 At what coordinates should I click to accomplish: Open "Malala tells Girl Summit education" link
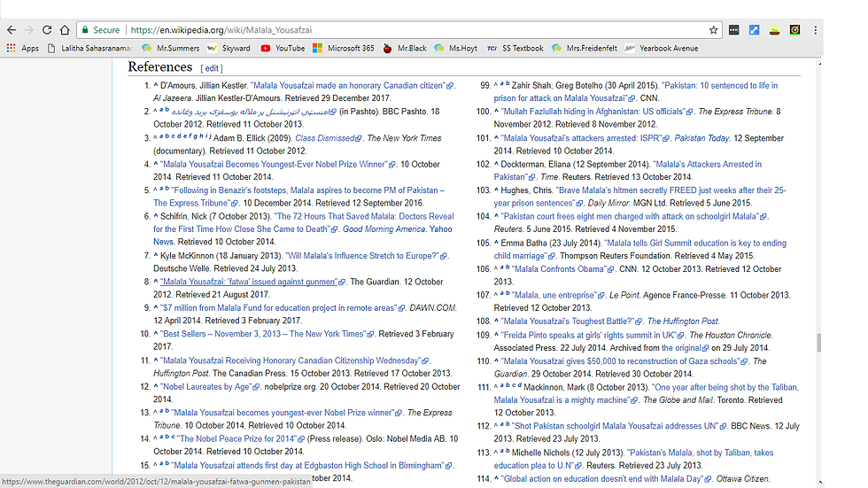point(696,243)
